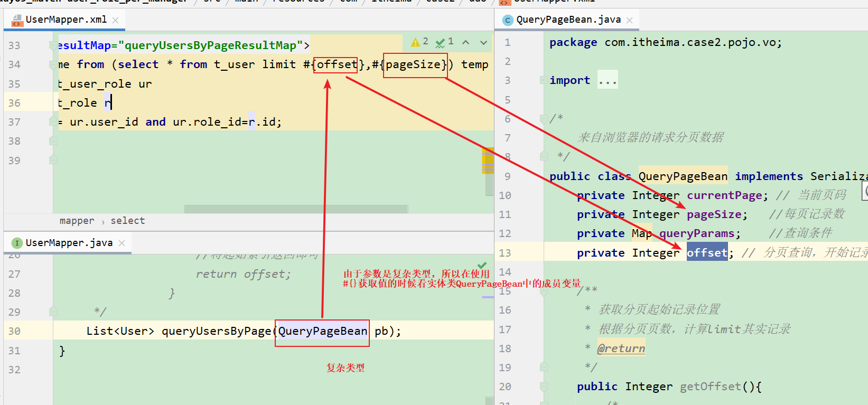Click the 'mapper' breadcrumb
This screenshot has height=405, width=868.
pos(77,221)
